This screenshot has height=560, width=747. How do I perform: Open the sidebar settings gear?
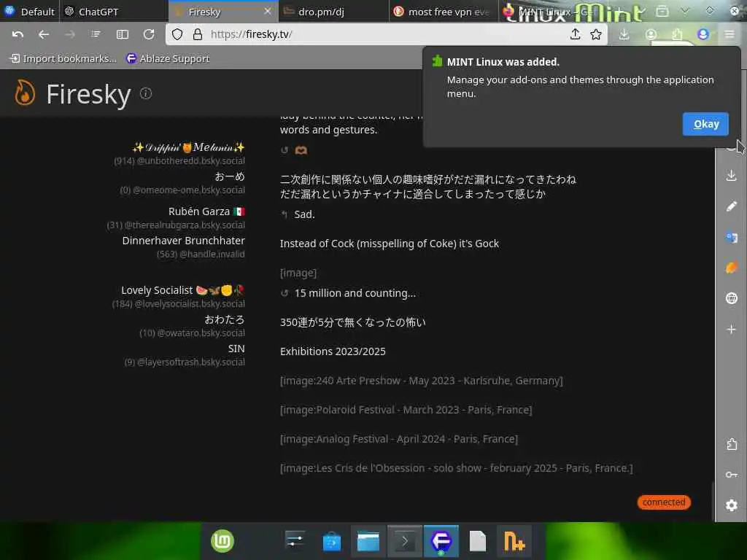point(731,505)
